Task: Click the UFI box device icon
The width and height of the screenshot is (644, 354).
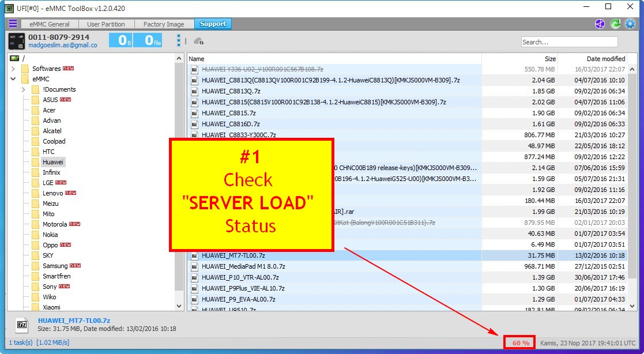Action: (17, 41)
